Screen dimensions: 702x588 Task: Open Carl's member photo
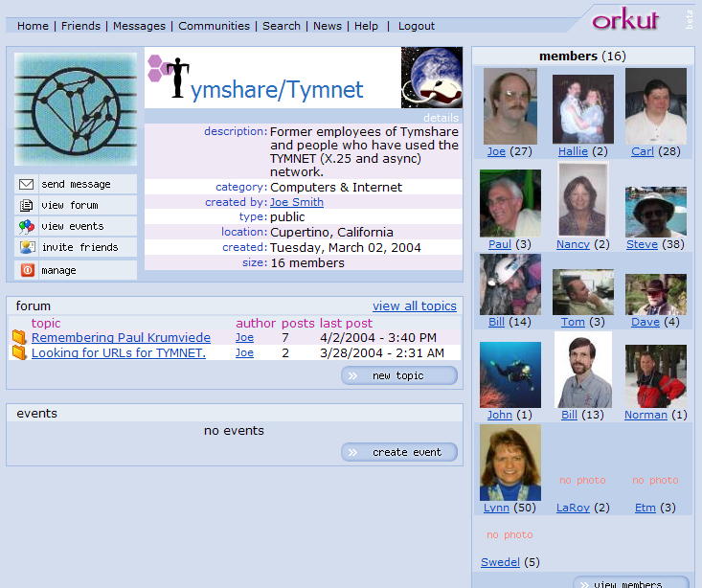click(x=656, y=106)
